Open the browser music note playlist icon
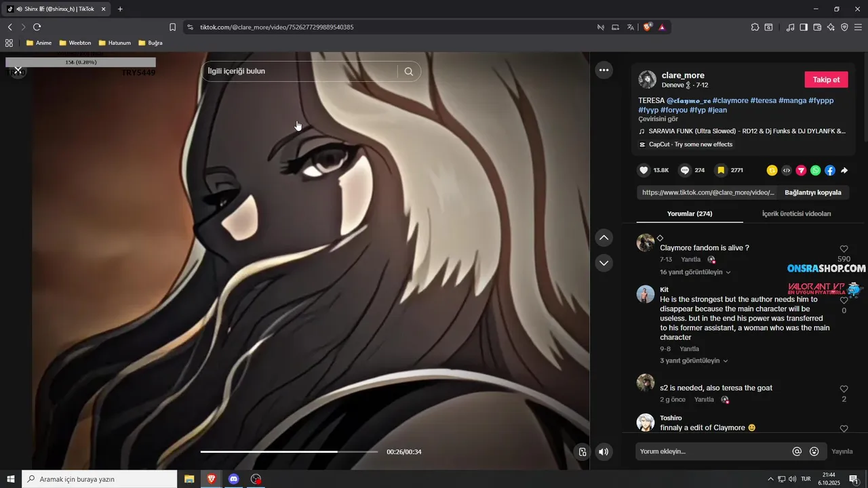 point(790,27)
